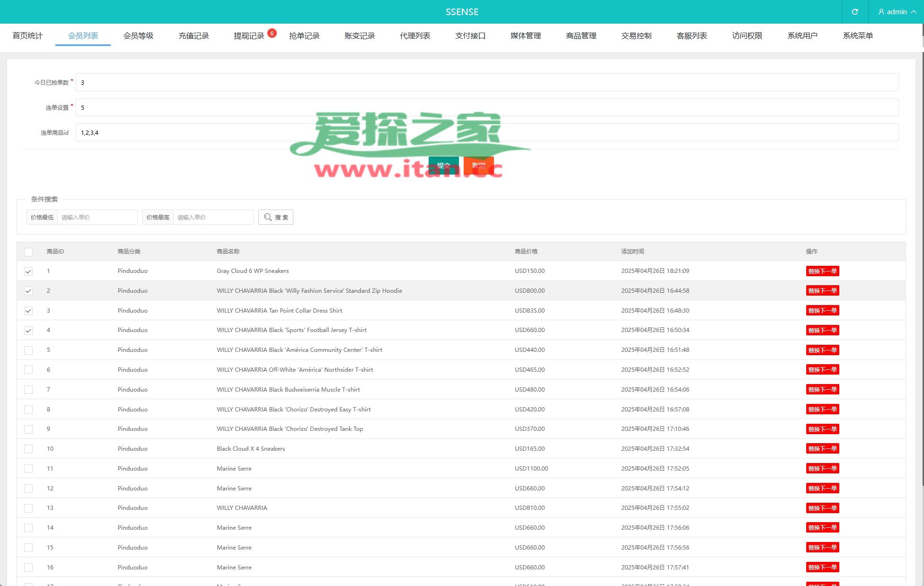Uncheck the checkbox for product ID 4
Screen dimensions: 924x586
[28, 331]
